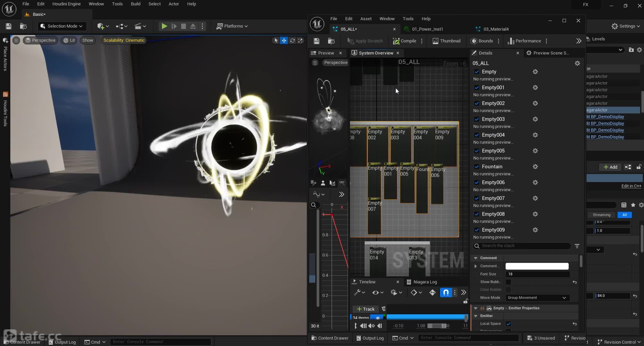
Task: Open timeline playback options menu
Action: point(396,292)
